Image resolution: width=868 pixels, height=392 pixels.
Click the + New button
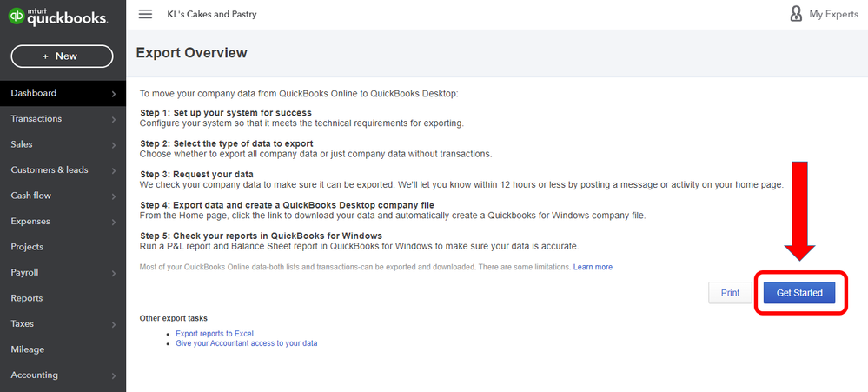[x=62, y=56]
